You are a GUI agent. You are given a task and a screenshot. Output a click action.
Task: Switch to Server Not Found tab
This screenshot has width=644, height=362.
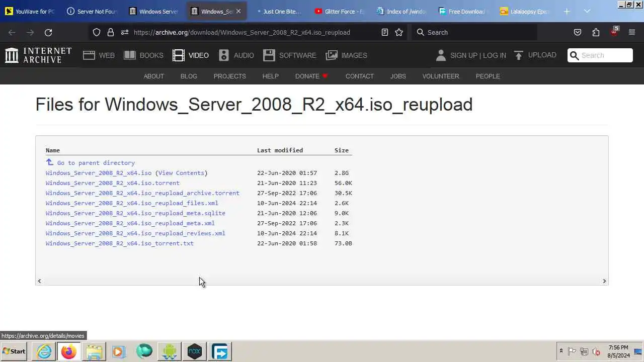(x=92, y=11)
